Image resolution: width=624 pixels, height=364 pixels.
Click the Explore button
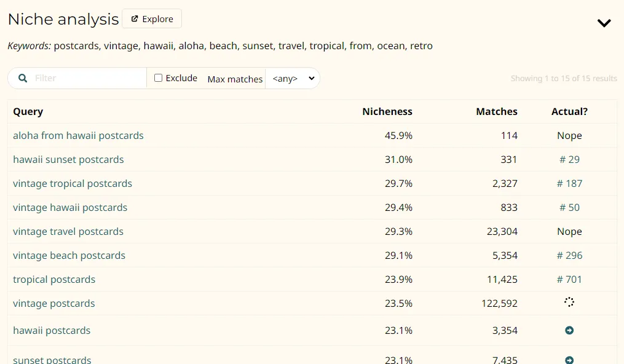click(152, 19)
